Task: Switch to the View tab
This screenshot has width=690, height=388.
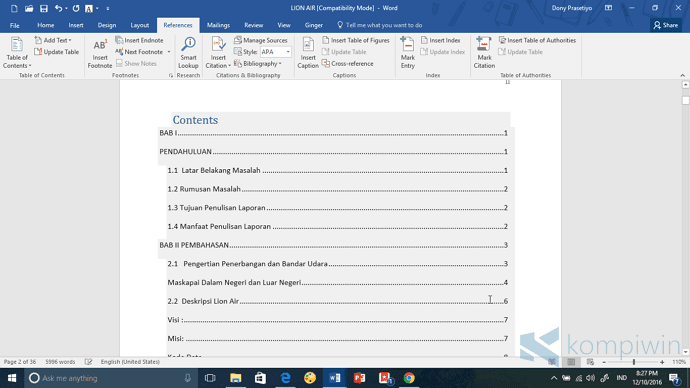Action: [284, 25]
